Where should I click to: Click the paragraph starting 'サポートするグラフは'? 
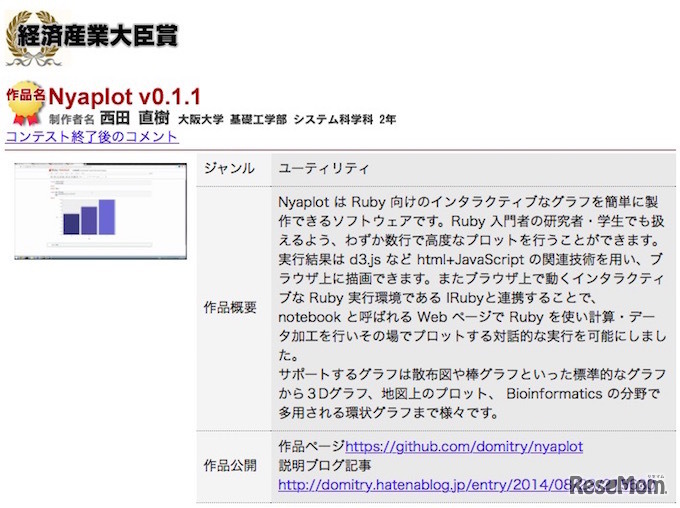[472, 393]
